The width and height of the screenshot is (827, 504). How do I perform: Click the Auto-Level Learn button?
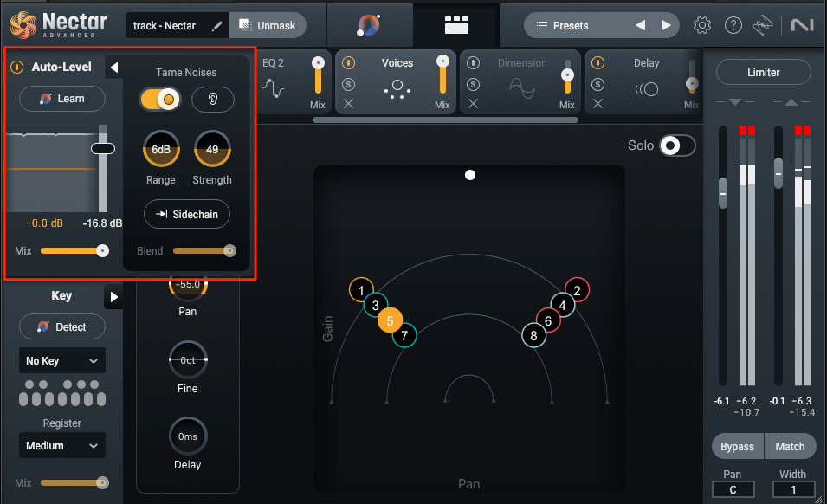tap(62, 99)
